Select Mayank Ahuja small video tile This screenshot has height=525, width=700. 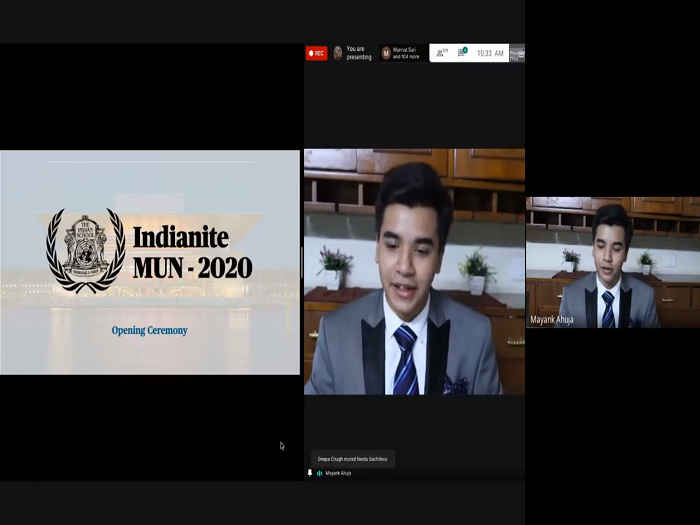613,262
